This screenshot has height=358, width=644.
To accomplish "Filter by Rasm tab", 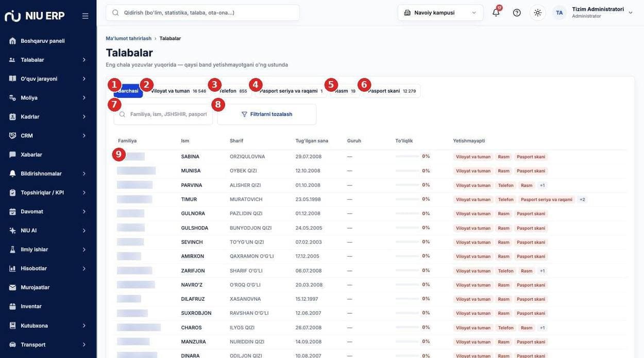I will point(345,91).
